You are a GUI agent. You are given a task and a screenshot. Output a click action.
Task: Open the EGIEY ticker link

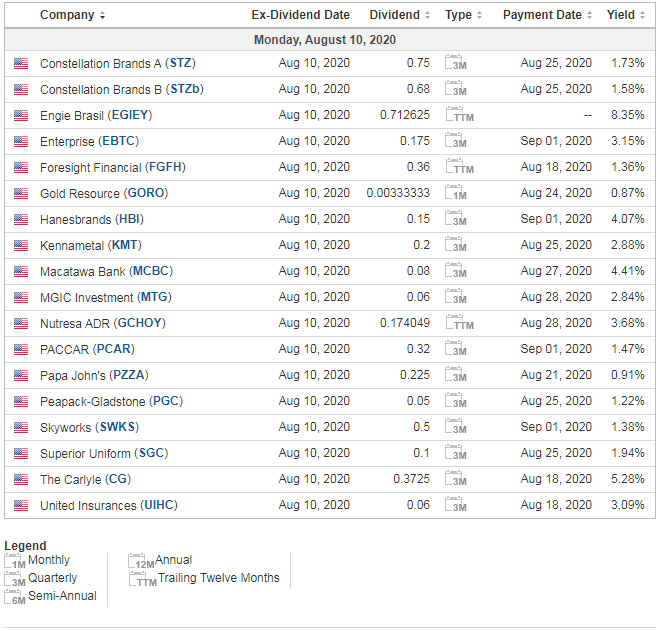(130, 115)
